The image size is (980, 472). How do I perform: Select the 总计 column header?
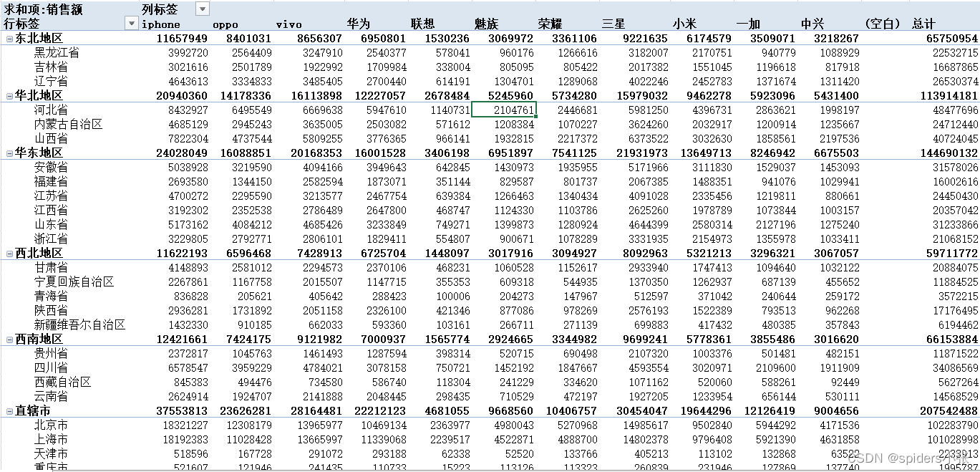923,24
